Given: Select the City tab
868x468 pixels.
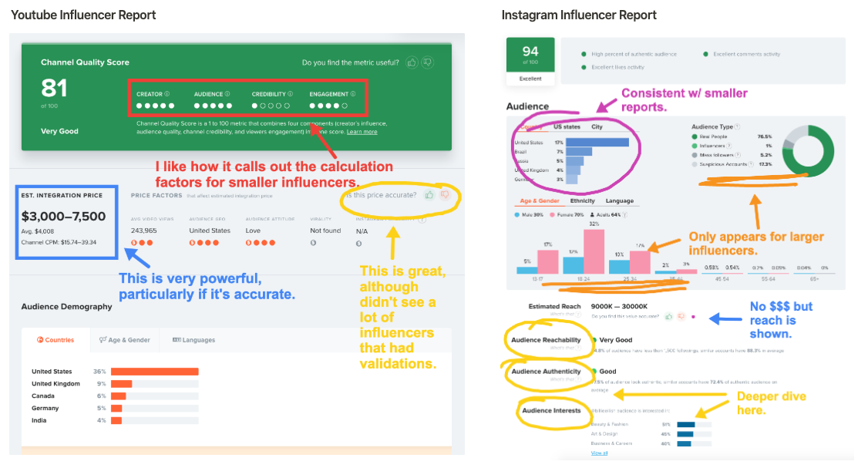Looking at the screenshot, I should click(x=597, y=127).
